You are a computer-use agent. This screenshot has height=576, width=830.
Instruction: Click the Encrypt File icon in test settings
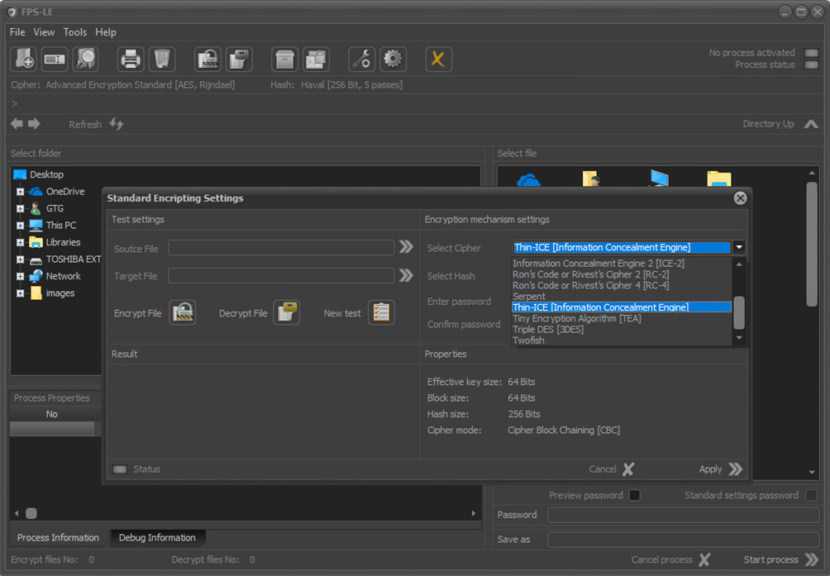click(x=182, y=313)
